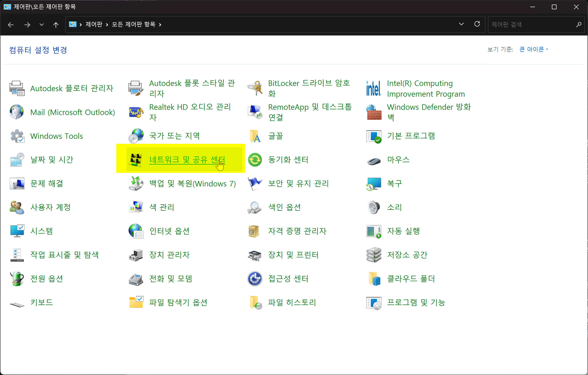Open the 저장소 공간 drives icon
The height and width of the screenshot is (375, 588).
[x=374, y=255]
